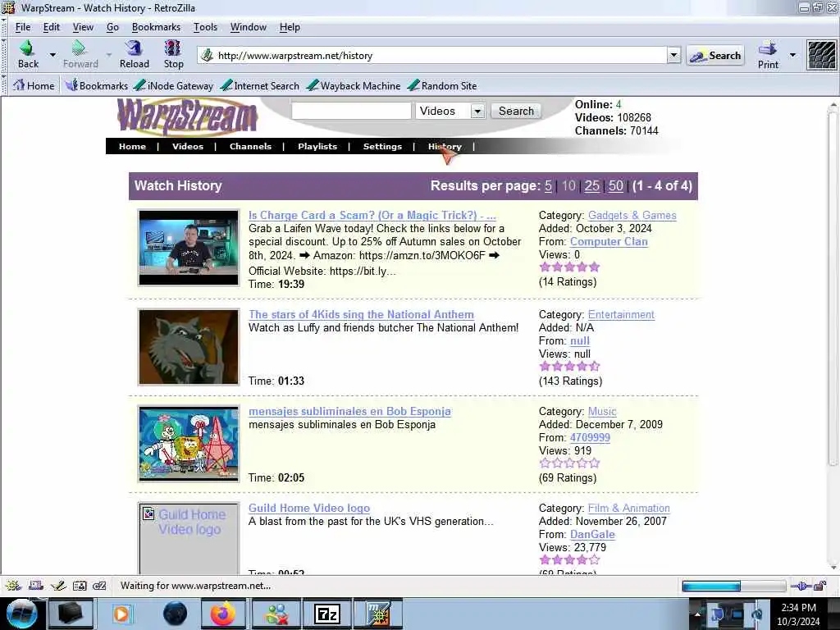
Task: Open the Window menu
Action: pos(248,27)
